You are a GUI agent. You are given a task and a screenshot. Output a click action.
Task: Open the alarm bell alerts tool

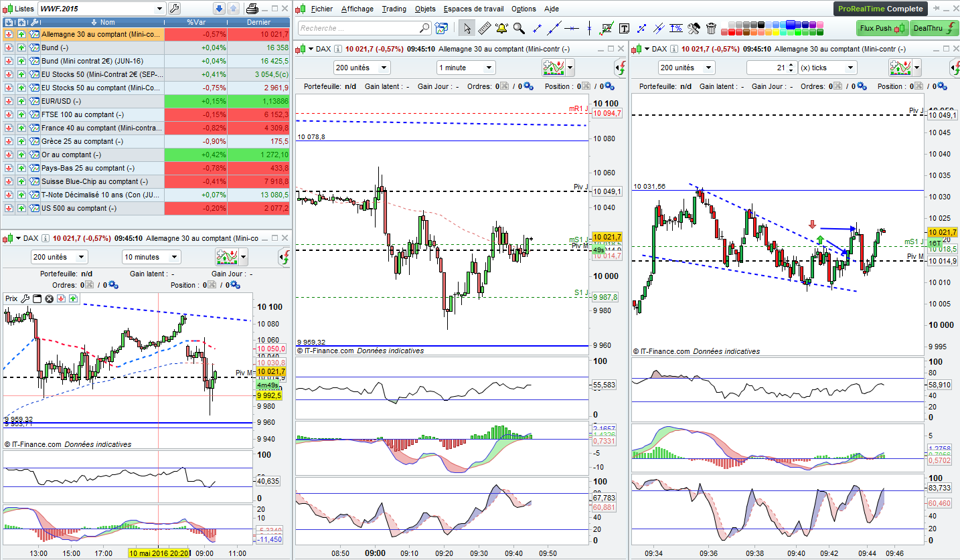(501, 28)
